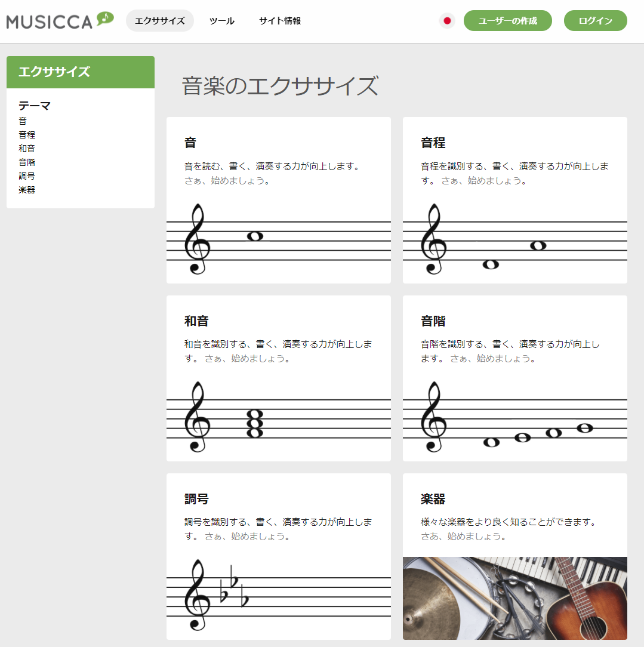Screen dimensions: 644x647
Task: Open the ツール menu item
Action: pos(221,20)
